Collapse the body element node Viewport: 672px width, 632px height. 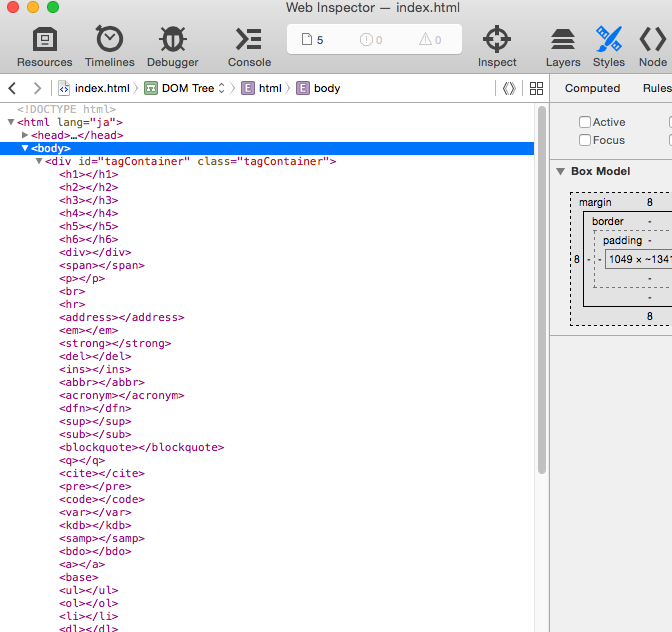[25, 148]
